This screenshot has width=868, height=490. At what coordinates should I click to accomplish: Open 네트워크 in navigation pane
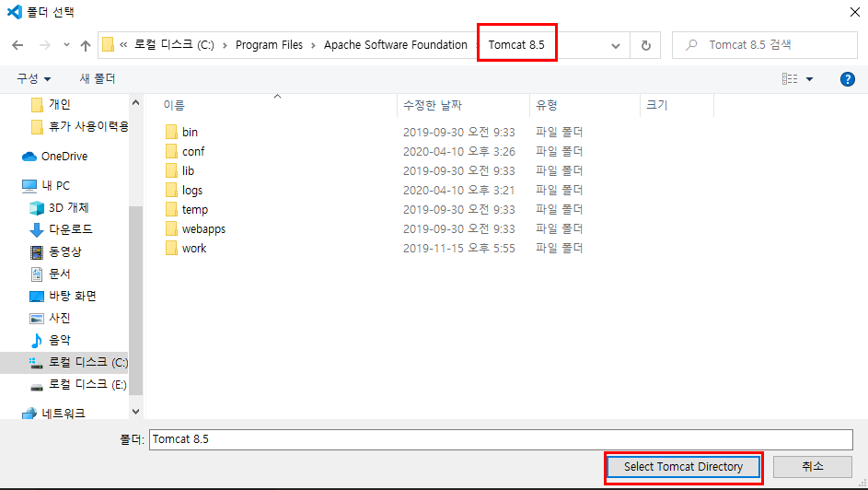pyautogui.click(x=53, y=413)
